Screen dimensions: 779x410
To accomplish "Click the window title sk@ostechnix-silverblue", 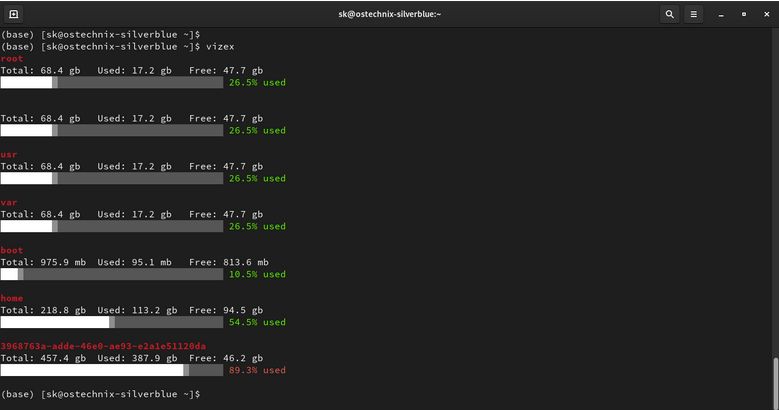I will (389, 14).
